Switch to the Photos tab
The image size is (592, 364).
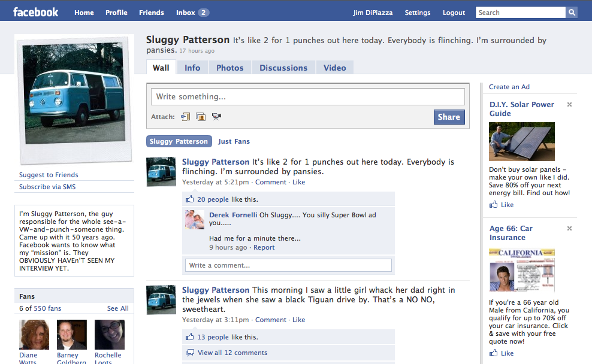(230, 68)
